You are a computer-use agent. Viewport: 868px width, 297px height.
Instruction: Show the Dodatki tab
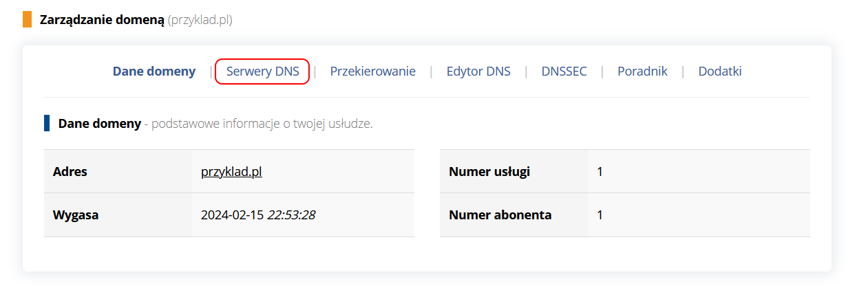[720, 71]
